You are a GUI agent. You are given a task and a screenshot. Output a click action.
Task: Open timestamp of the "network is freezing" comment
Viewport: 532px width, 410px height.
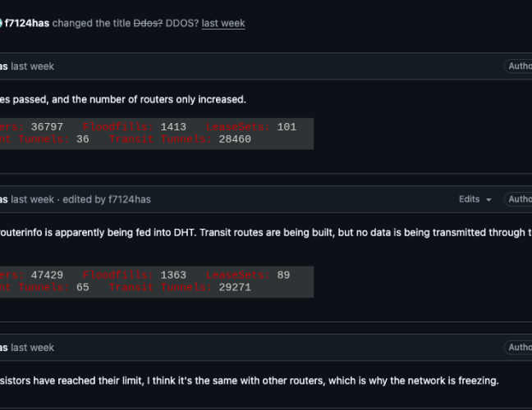tap(33, 348)
